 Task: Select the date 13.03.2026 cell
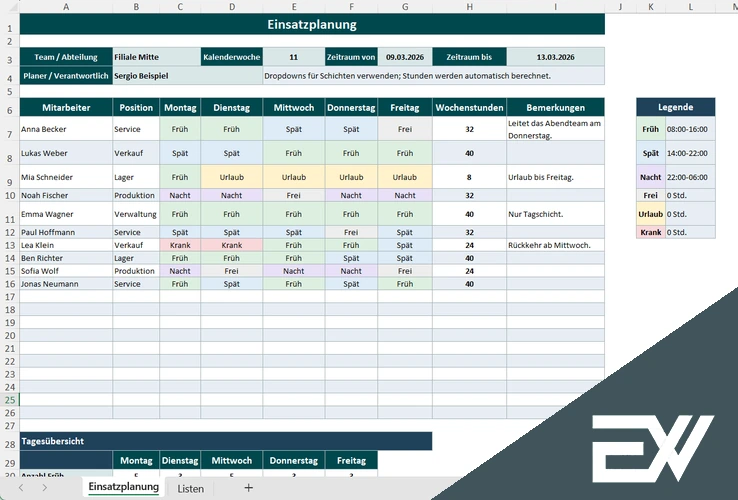point(555,57)
